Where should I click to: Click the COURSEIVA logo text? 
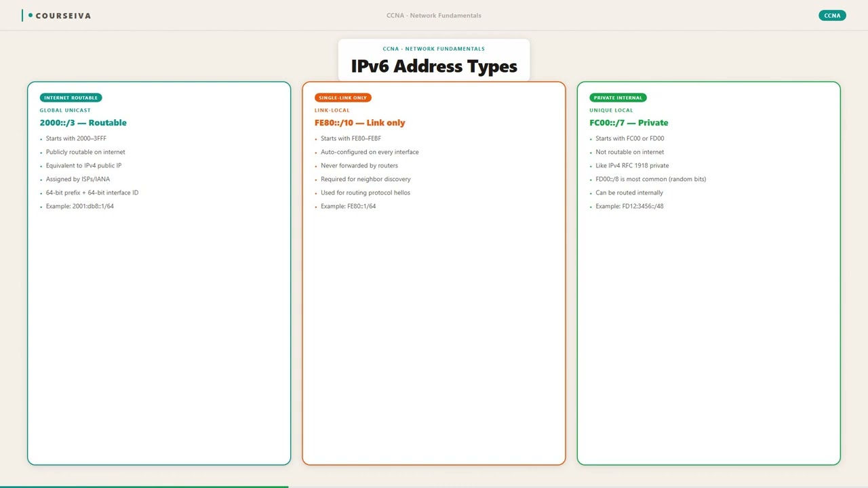63,16
